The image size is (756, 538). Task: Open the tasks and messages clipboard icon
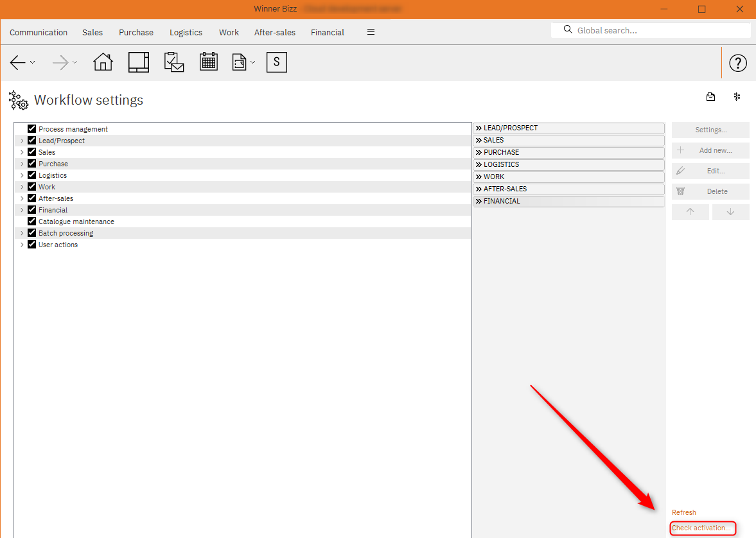173,62
